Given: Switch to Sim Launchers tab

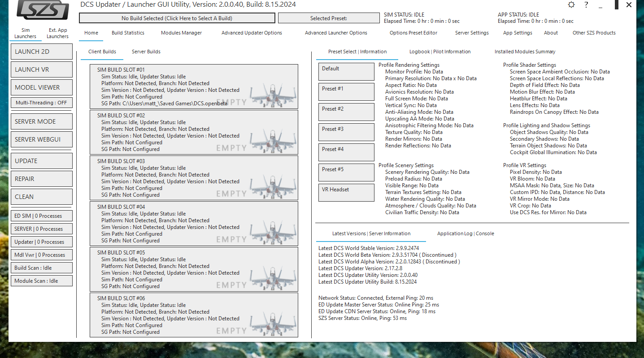Looking at the screenshot, I should pyautogui.click(x=25, y=33).
